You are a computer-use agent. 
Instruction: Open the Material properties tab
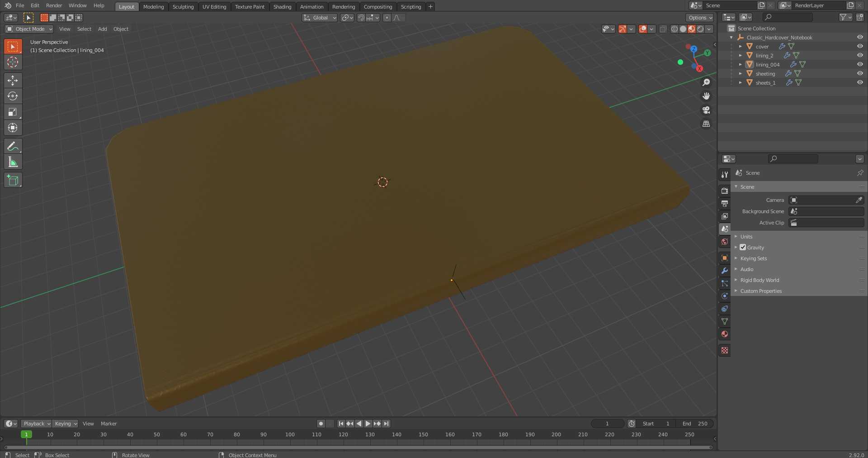point(725,334)
